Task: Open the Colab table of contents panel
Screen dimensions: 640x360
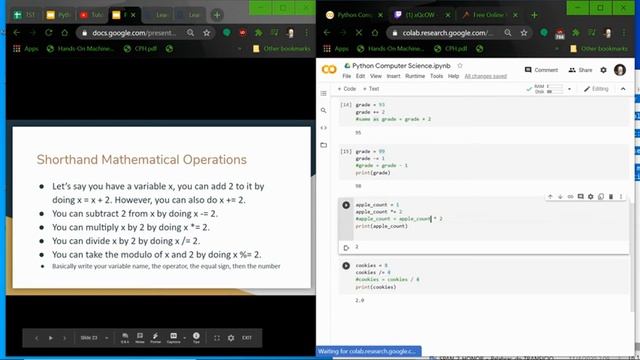Action: point(324,93)
